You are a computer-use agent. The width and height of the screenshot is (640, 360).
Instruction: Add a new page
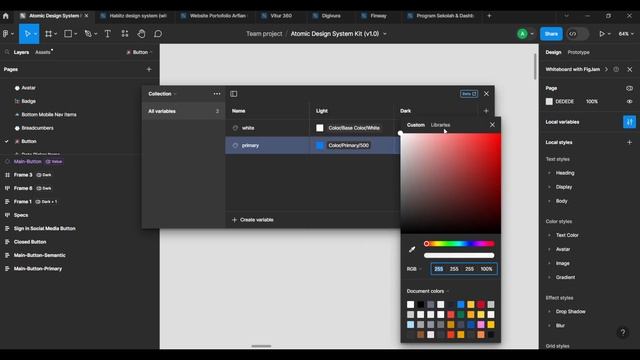coord(149,69)
